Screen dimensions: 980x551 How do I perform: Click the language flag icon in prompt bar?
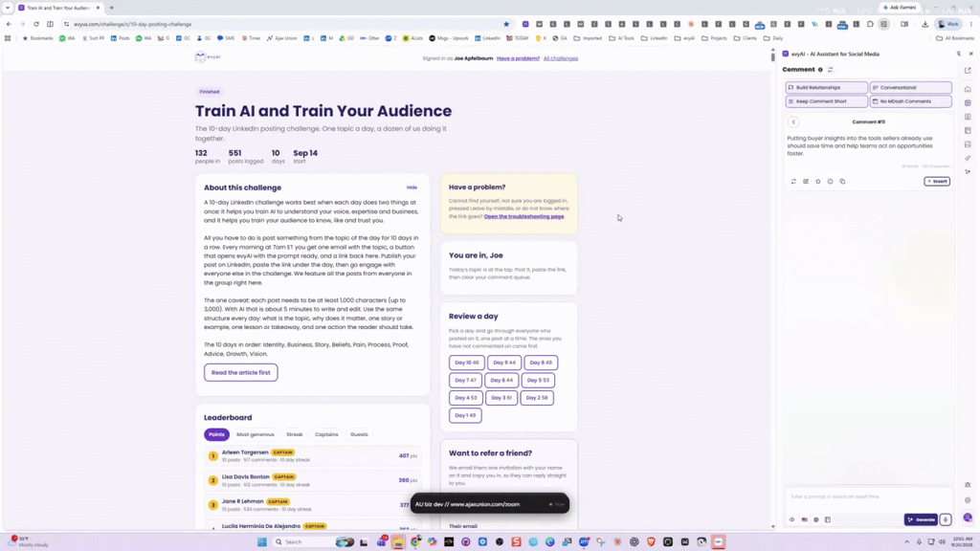[x=804, y=519]
